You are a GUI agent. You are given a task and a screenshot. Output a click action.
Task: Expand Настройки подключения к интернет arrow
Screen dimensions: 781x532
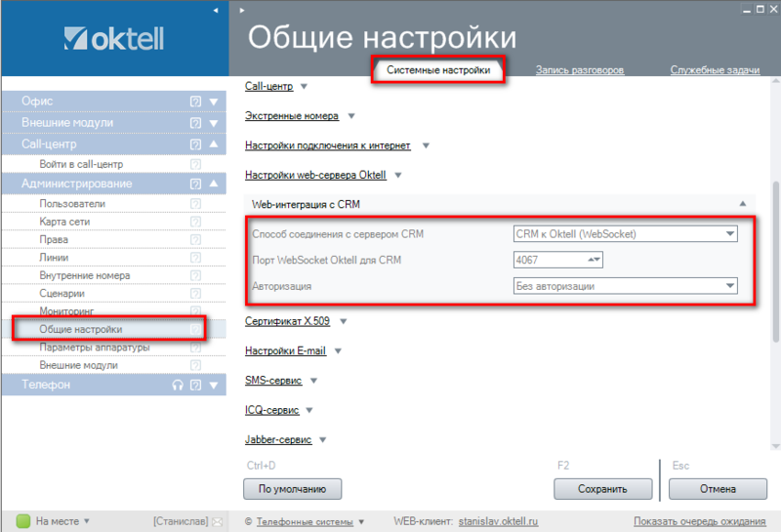point(426,146)
